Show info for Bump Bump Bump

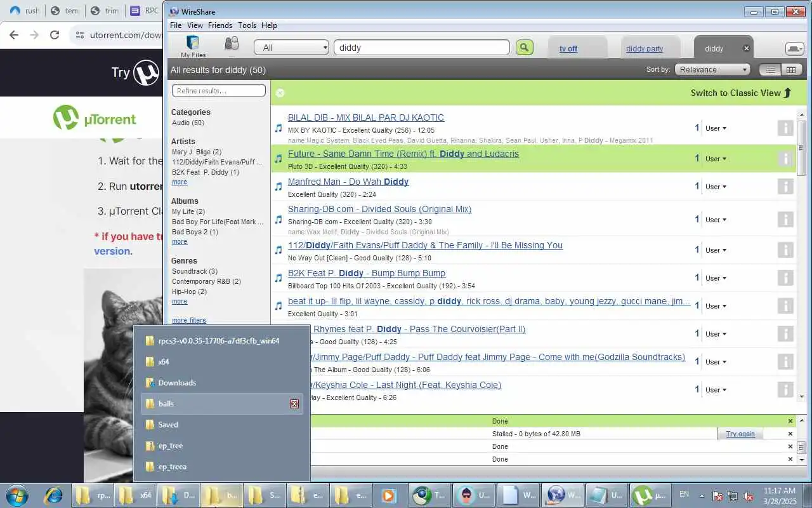pos(785,278)
